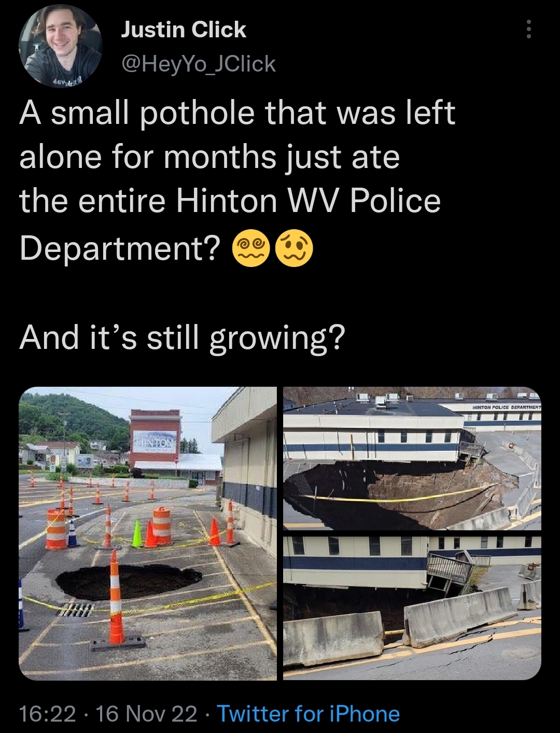The height and width of the screenshot is (733, 560).
Task: Tap Justin Click's profile avatar
Action: pyautogui.click(x=61, y=46)
